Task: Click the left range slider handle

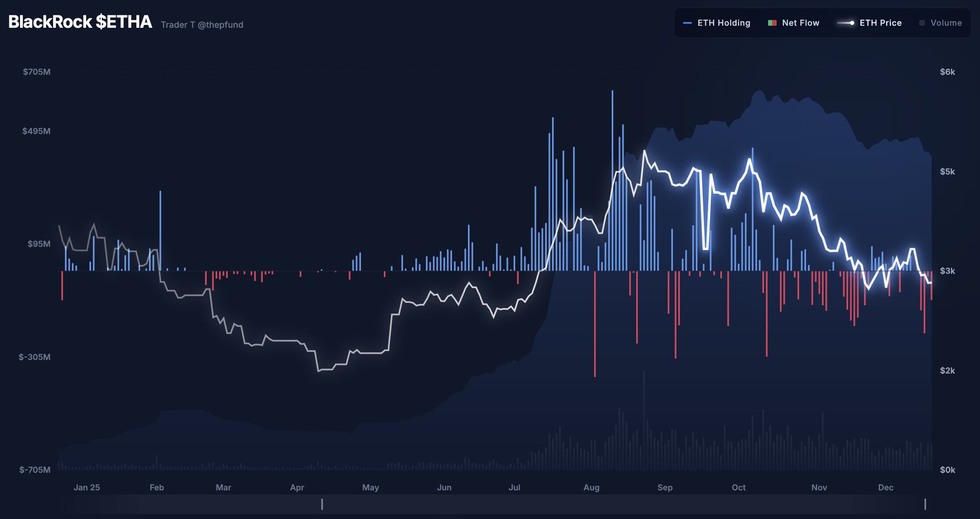Action: point(322,504)
